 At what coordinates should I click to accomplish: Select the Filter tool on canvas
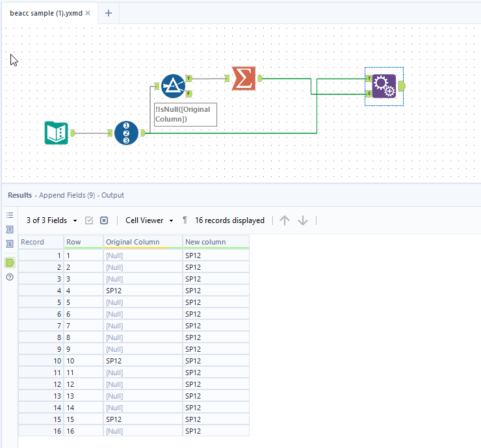pos(173,86)
